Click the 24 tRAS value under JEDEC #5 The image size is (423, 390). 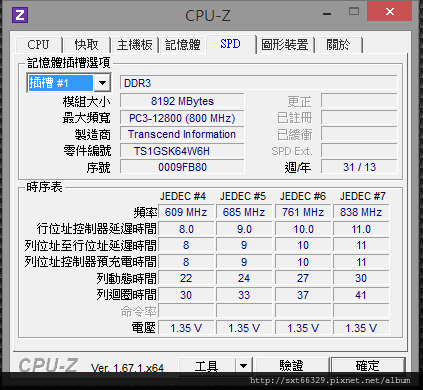tap(244, 278)
